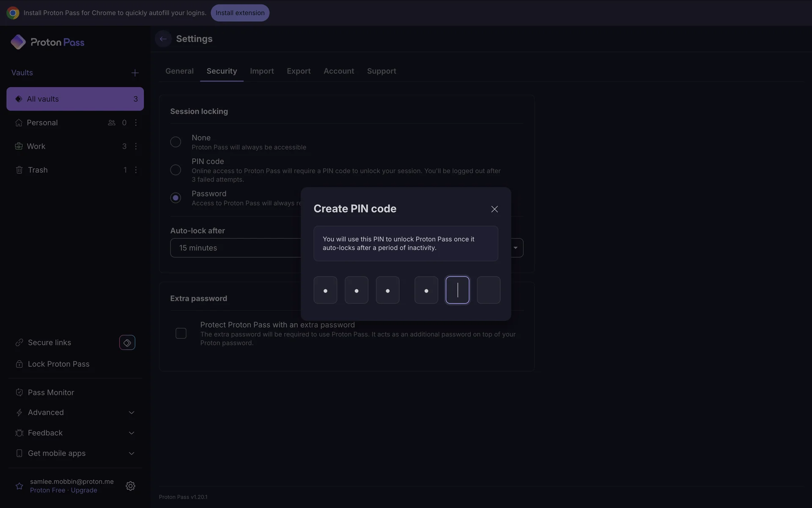
Task: Click Personal vault share people icon
Action: click(x=112, y=122)
